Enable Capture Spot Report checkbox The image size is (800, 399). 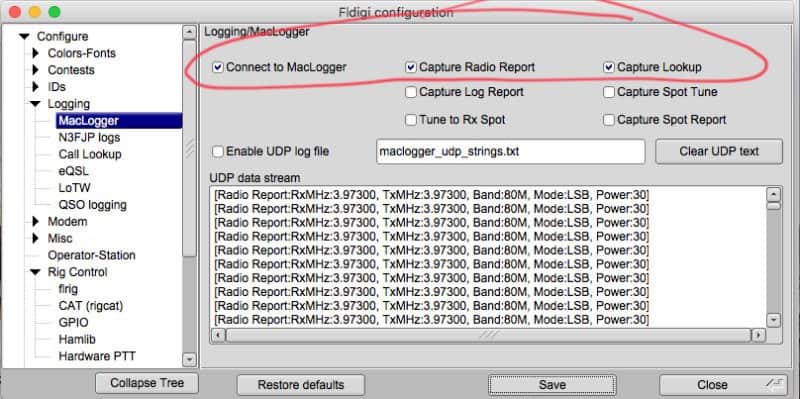[609, 120]
